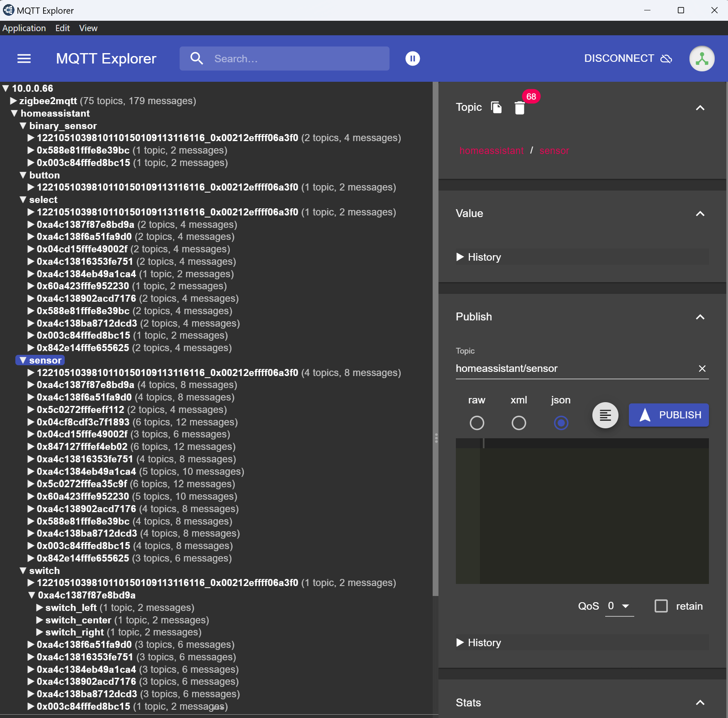The width and height of the screenshot is (728, 718).
Task: Expand the zigbee2mqtt tree node
Action: [x=13, y=101]
